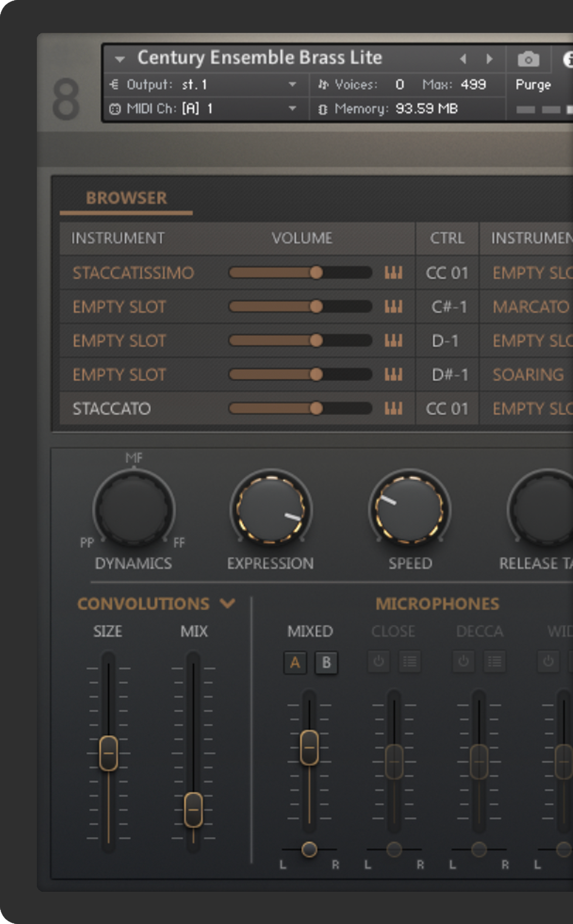Click keyboard icon in Staccato row
This screenshot has height=924, width=573.
tap(393, 408)
